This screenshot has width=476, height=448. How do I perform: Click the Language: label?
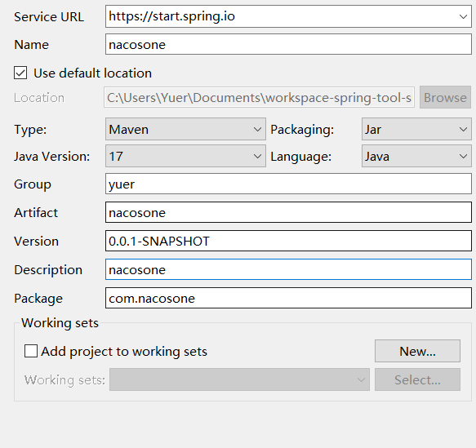click(x=300, y=157)
